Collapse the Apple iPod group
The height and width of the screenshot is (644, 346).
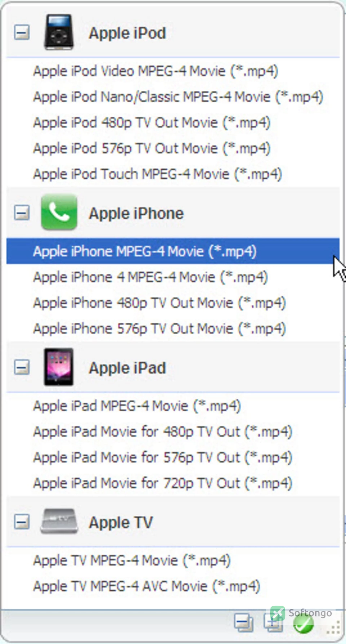point(22,32)
